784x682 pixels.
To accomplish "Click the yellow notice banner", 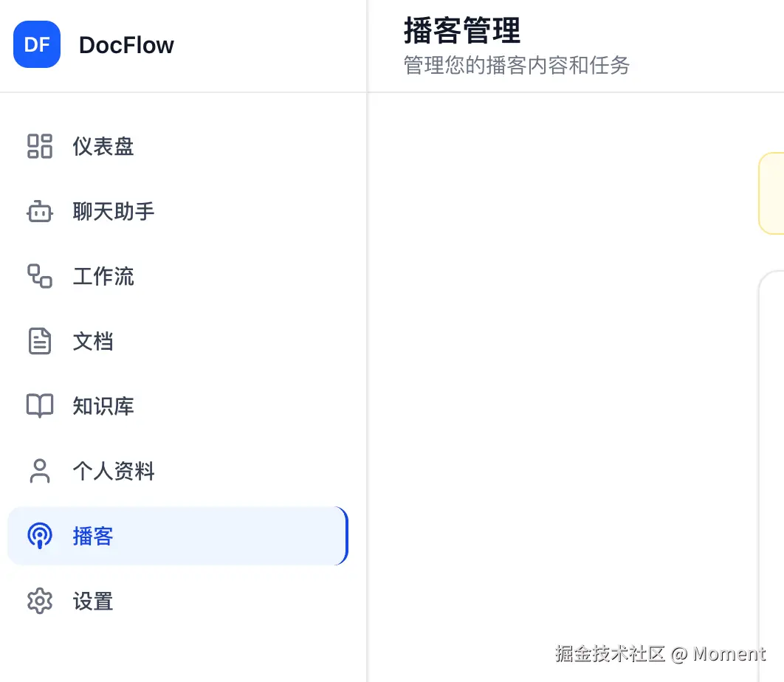I will point(772,193).
